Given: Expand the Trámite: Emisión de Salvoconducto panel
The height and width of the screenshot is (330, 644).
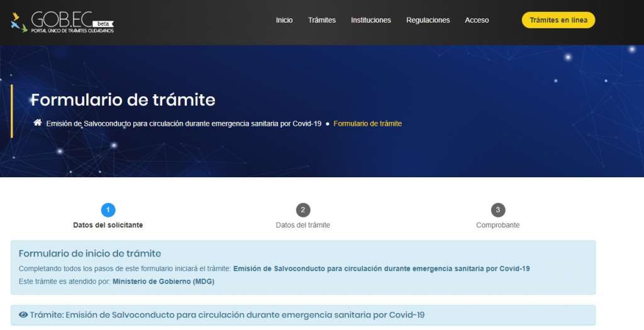Looking at the screenshot, I should (x=303, y=315).
